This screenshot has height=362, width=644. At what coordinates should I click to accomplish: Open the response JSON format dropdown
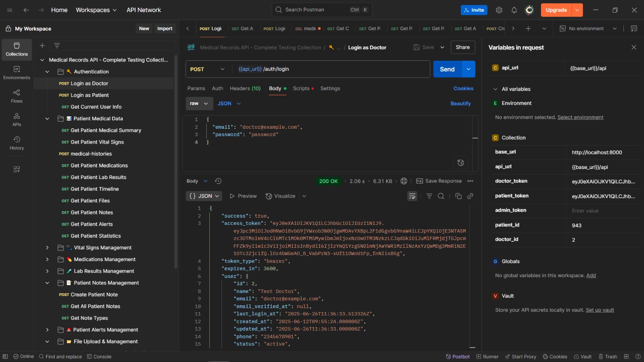pos(204,196)
